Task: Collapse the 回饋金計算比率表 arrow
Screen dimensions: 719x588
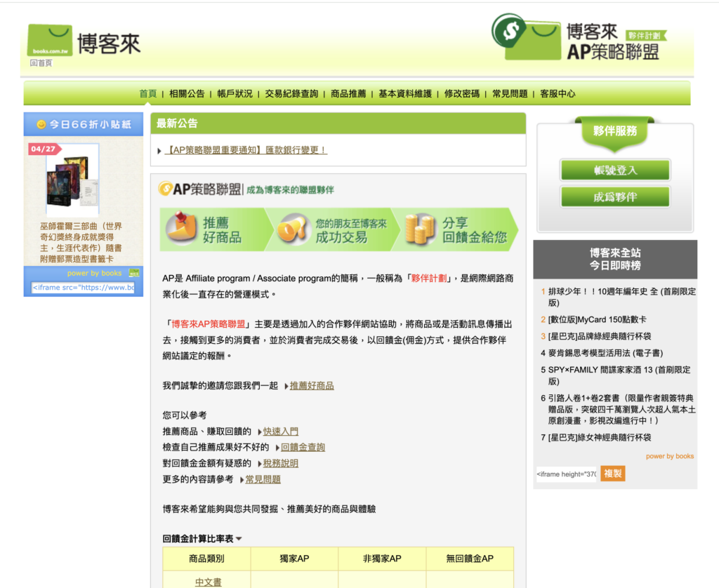Action: (x=239, y=539)
